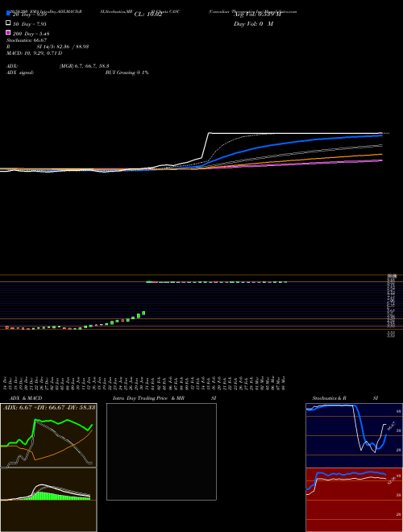Select the '200 Day - 5.48' label
The width and height of the screenshot is (403, 532).
(x=31, y=34)
